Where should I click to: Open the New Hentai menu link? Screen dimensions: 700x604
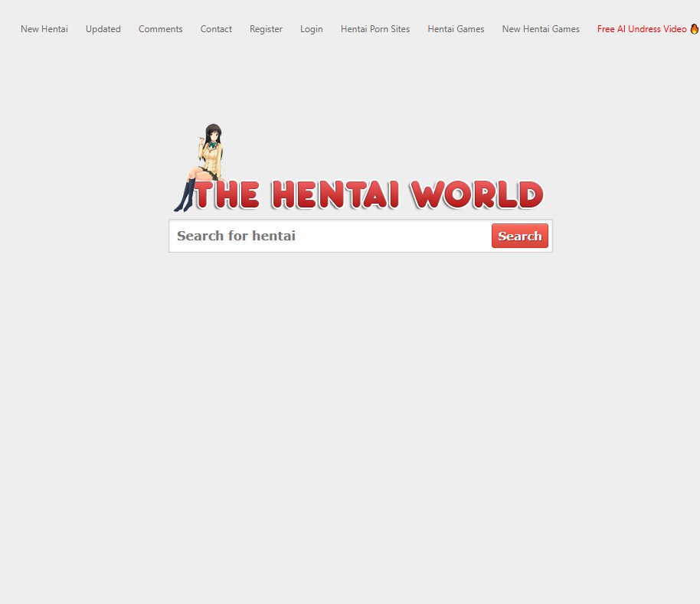[x=44, y=29]
